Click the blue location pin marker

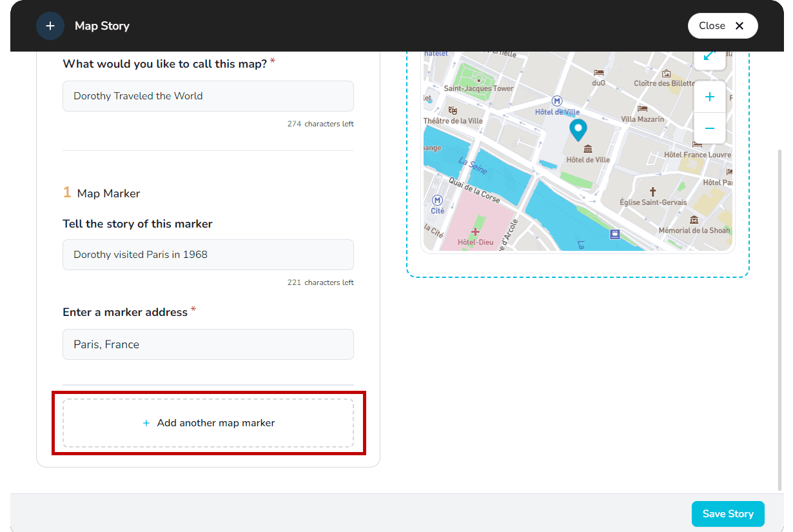[x=578, y=130]
